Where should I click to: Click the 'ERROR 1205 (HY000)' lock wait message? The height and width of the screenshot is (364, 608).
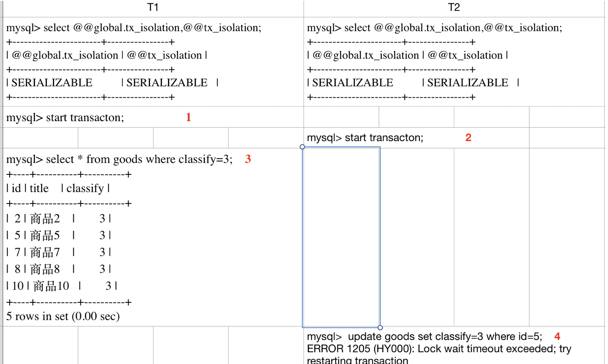click(439, 355)
